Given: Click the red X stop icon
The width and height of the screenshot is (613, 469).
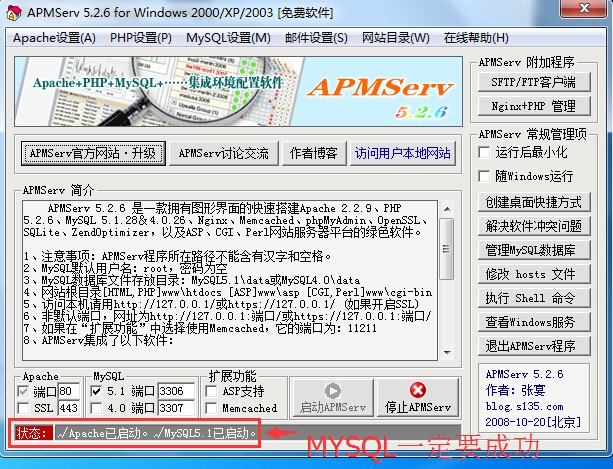Looking at the screenshot, I should pyautogui.click(x=418, y=390).
